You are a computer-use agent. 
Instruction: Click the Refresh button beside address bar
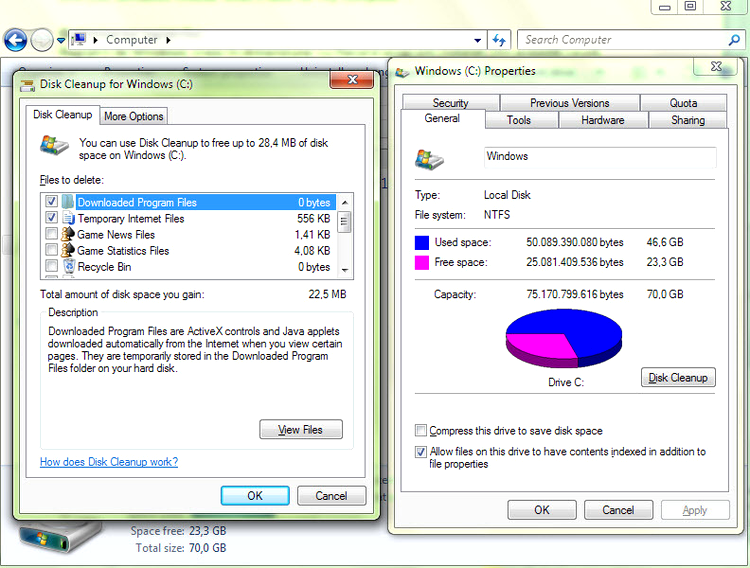click(x=499, y=40)
